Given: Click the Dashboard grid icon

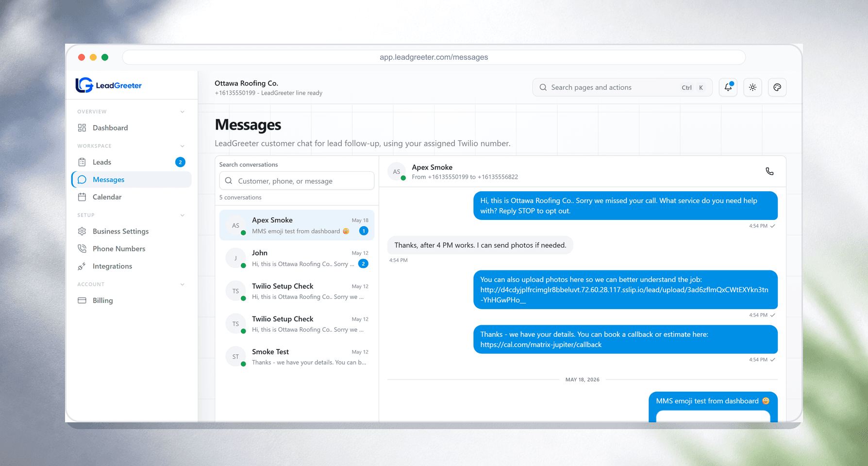Looking at the screenshot, I should click(x=82, y=128).
